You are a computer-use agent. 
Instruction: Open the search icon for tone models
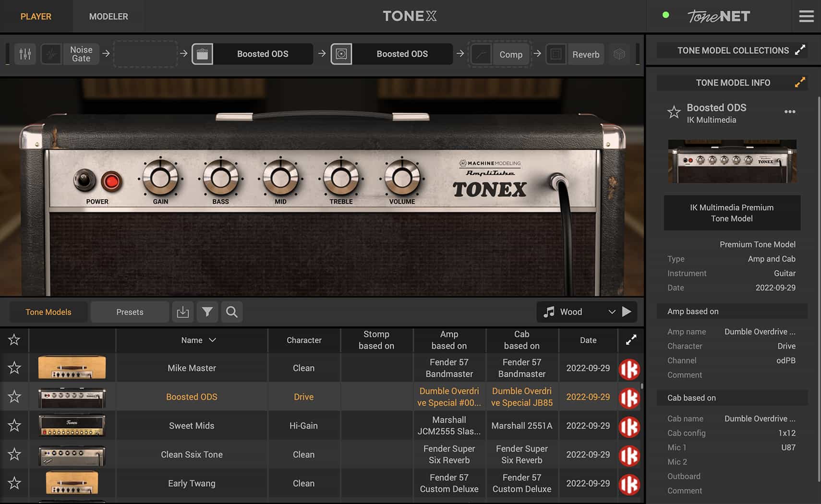coord(231,312)
